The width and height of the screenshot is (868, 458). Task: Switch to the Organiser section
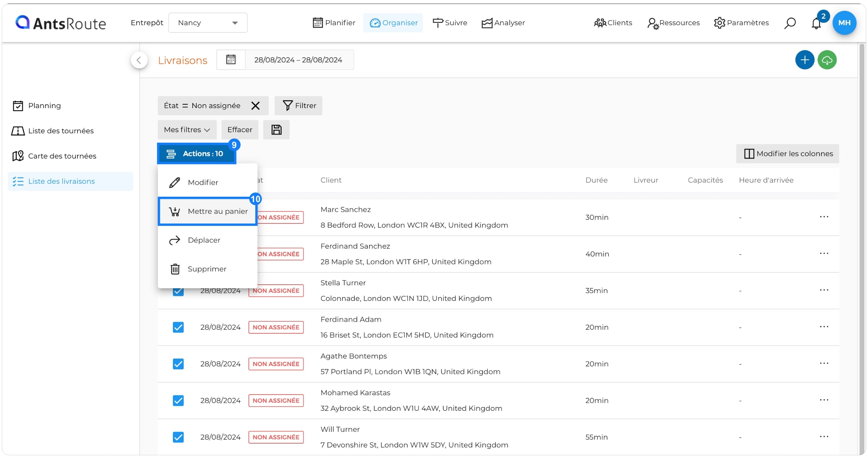[x=393, y=23]
